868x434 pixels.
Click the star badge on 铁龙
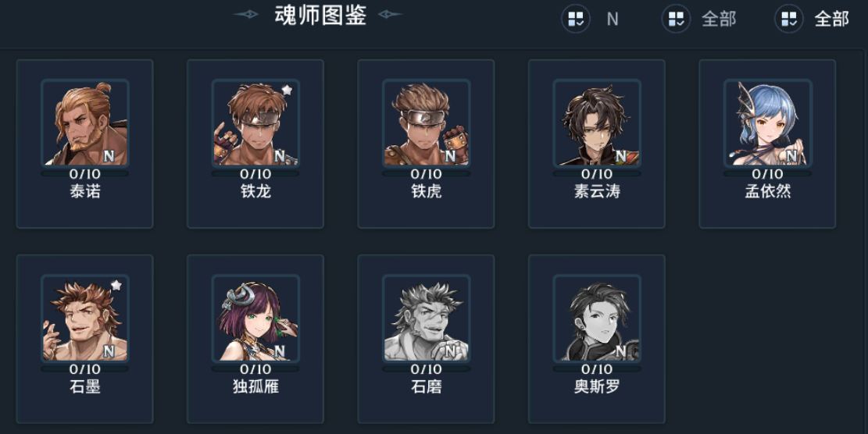(287, 90)
